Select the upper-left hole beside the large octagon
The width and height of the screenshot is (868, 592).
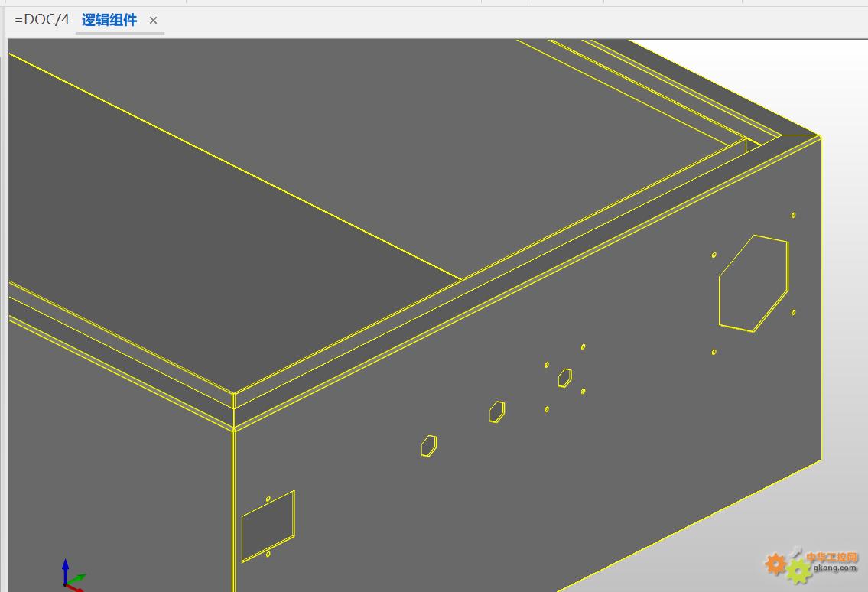[714, 255]
